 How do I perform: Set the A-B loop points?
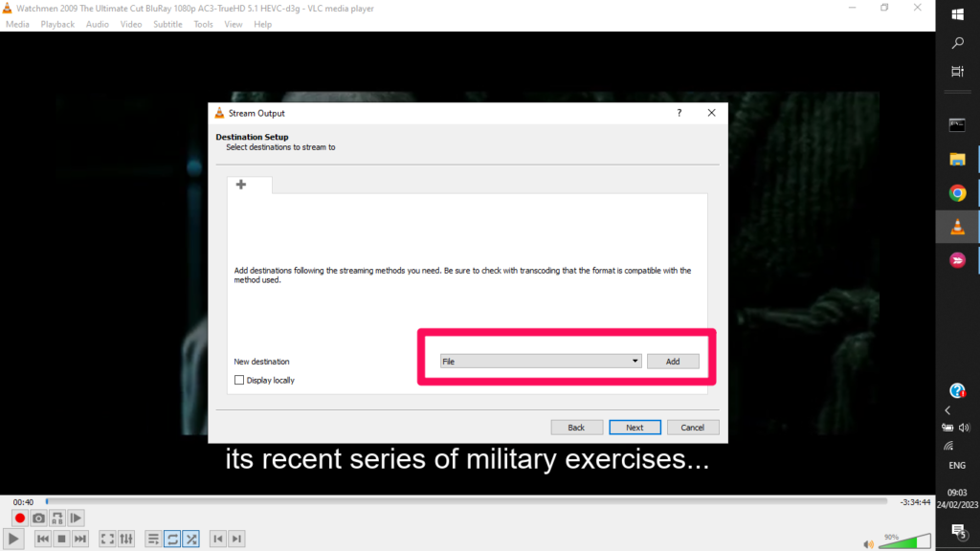click(x=56, y=518)
